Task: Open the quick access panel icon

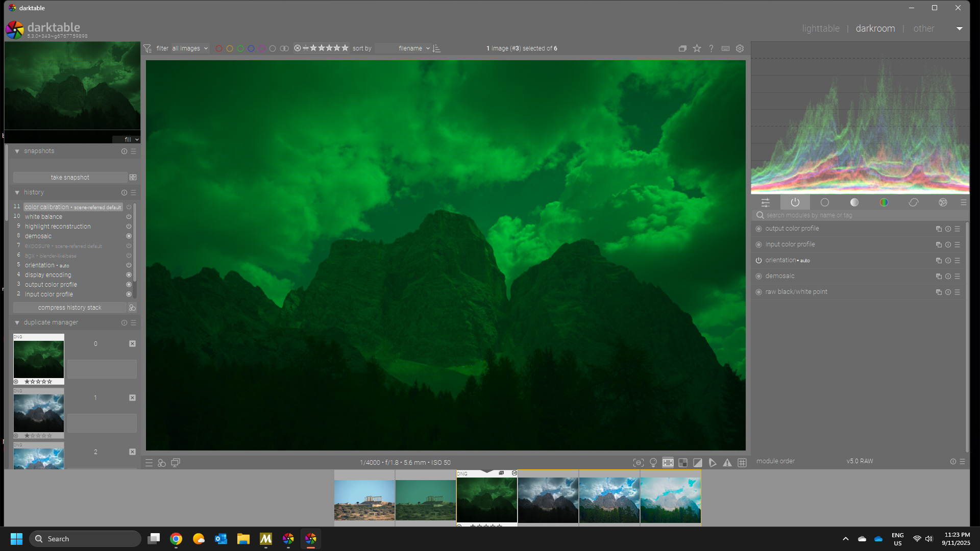Action: click(765, 203)
